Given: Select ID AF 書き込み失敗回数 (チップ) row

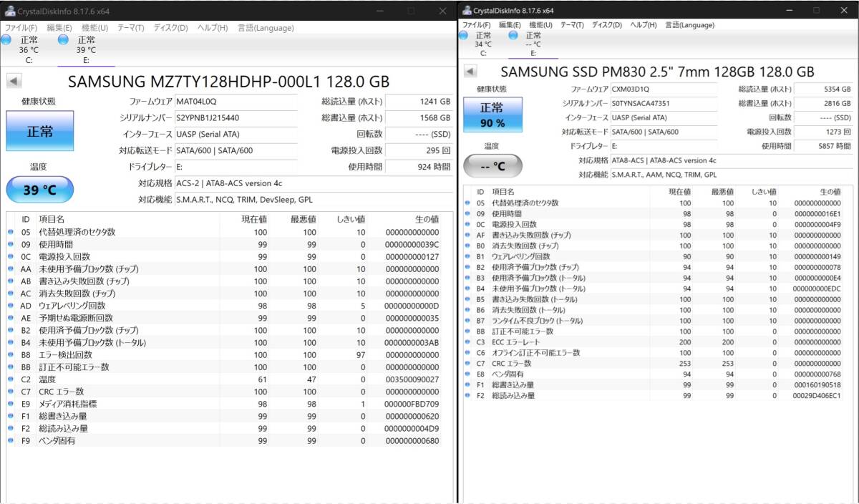Looking at the screenshot, I should pyautogui.click(x=654, y=235).
